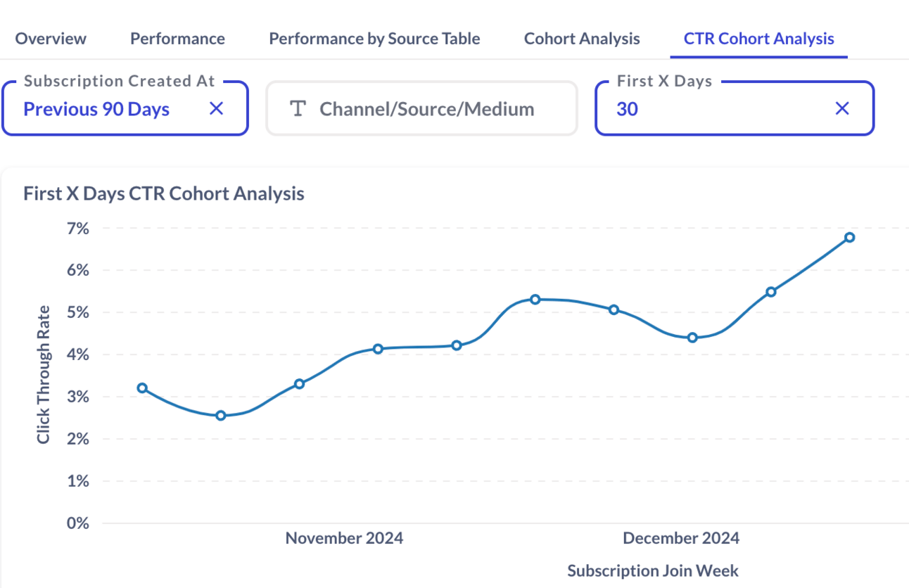Click the highest data point near 7%
The image size is (909, 588).
click(x=849, y=237)
